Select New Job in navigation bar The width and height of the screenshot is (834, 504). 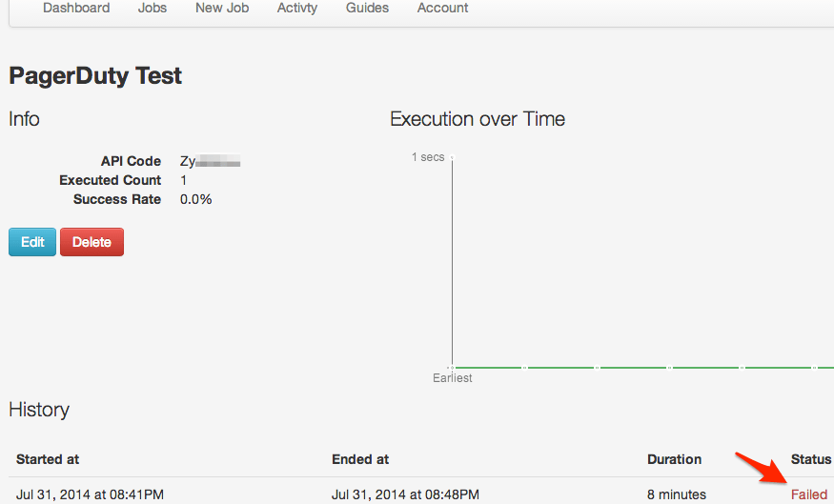pyautogui.click(x=222, y=8)
